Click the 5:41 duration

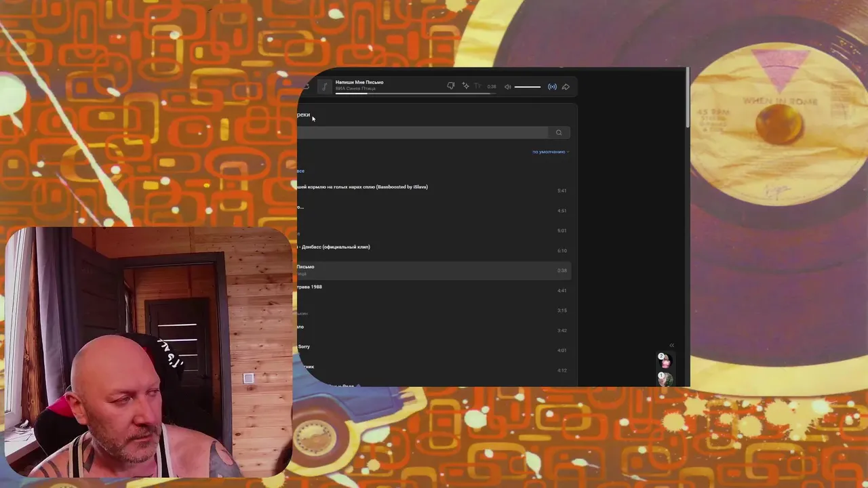pos(562,190)
